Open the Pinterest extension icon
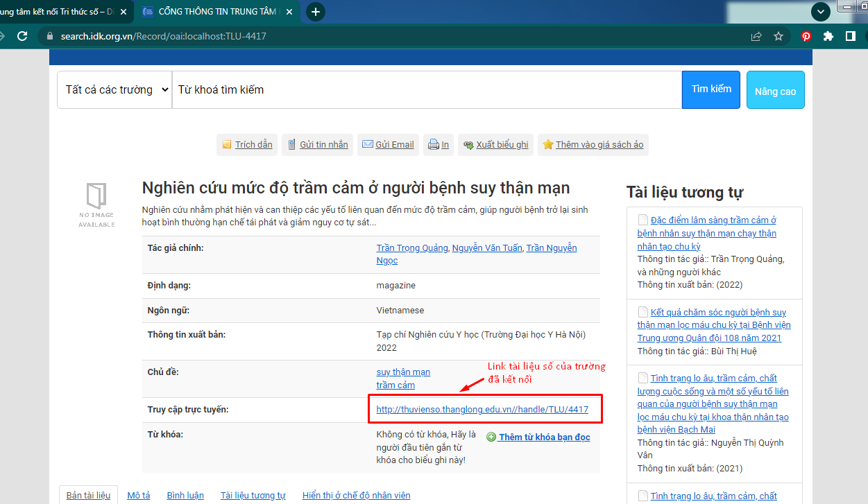Image resolution: width=868 pixels, height=504 pixels. click(806, 36)
